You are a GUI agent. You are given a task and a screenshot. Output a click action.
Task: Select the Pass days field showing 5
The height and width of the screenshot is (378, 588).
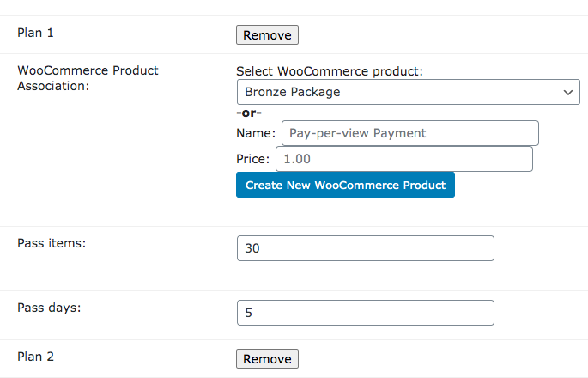pos(366,313)
